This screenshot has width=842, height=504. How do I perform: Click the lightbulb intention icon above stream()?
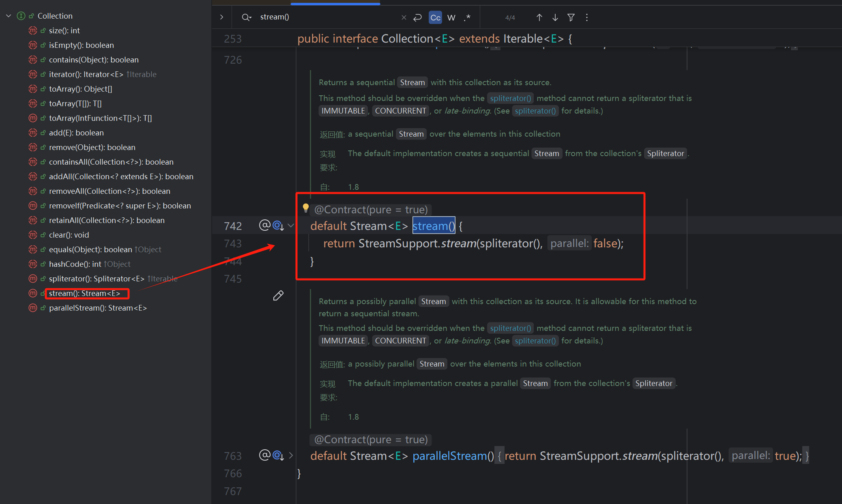tap(305, 208)
